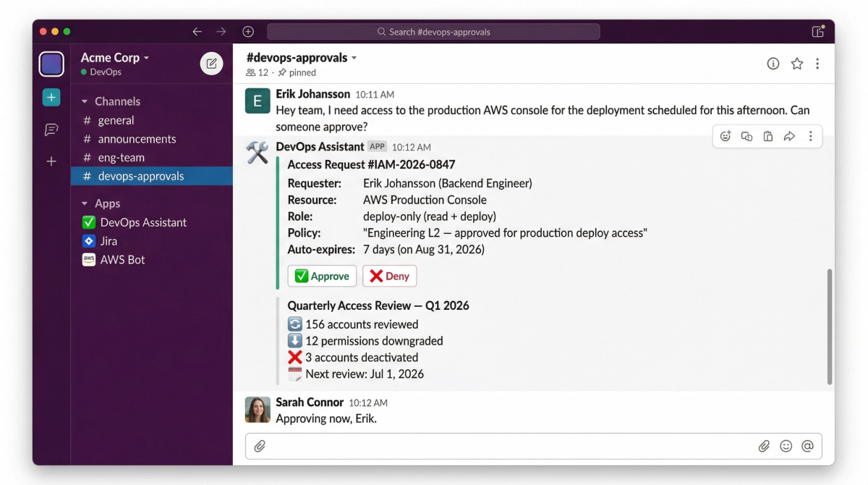Click the Acme Corp workspace icon
Viewport: 868px width, 485px height.
tap(51, 64)
